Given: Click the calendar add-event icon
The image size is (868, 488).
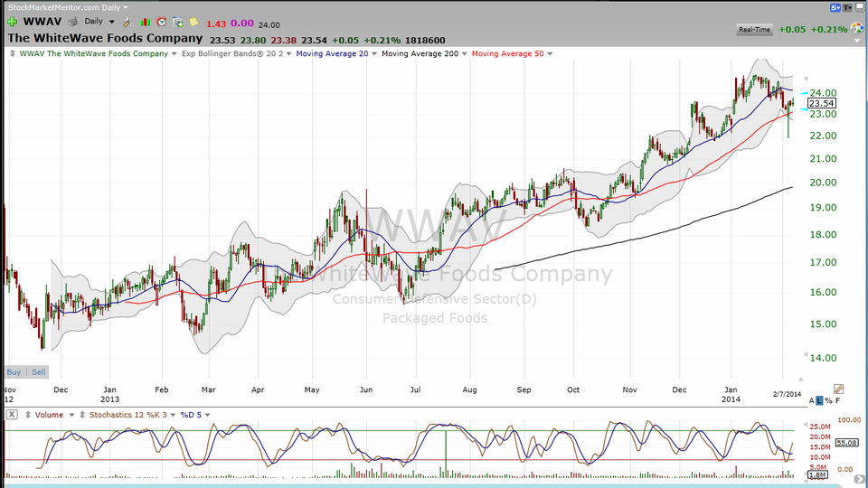Looking at the screenshot, I should click(178, 22).
